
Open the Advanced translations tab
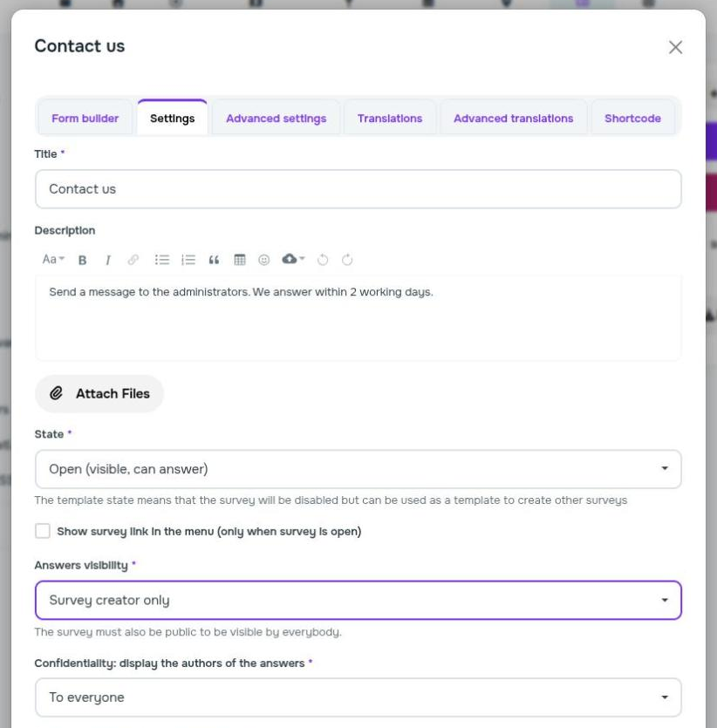point(513,119)
